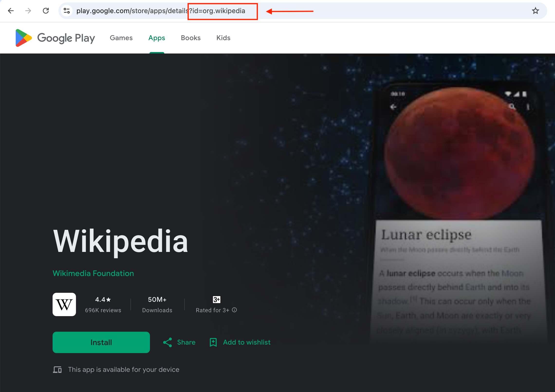Viewport: 555px width, 392px height.
Task: Click the browser forward arrow
Action: pyautogui.click(x=28, y=11)
